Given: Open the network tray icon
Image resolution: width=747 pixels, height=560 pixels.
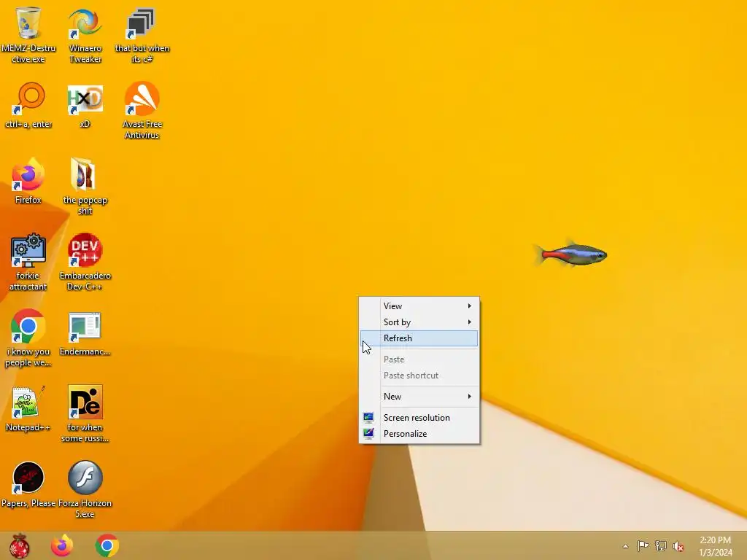Looking at the screenshot, I should (x=661, y=545).
